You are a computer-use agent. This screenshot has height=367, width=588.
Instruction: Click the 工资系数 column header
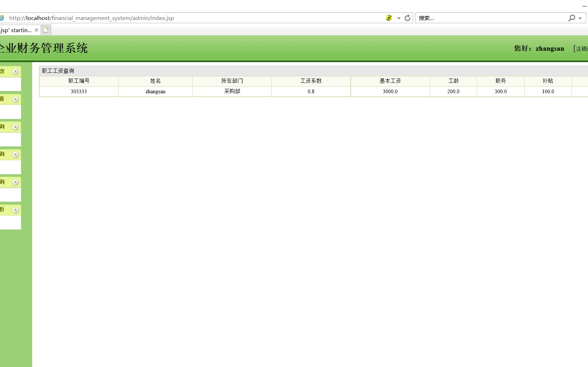(311, 81)
